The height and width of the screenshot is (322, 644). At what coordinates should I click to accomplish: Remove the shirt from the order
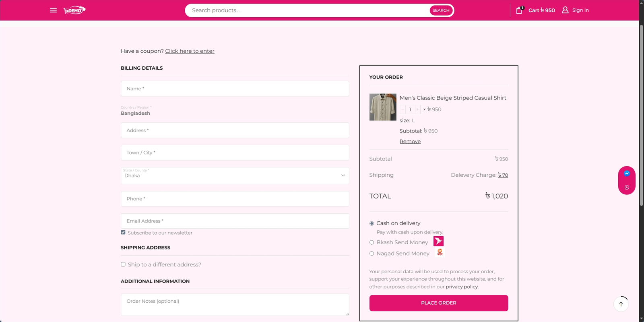(410, 141)
